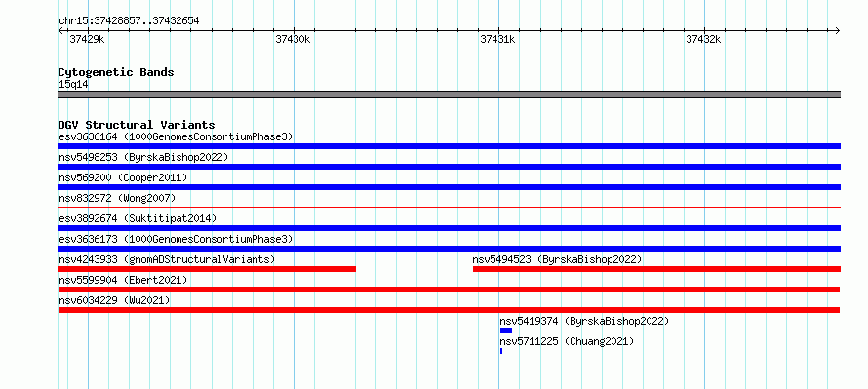
Task: Open esv3892674 (Suktitipat2014) variant
Action: point(138,218)
